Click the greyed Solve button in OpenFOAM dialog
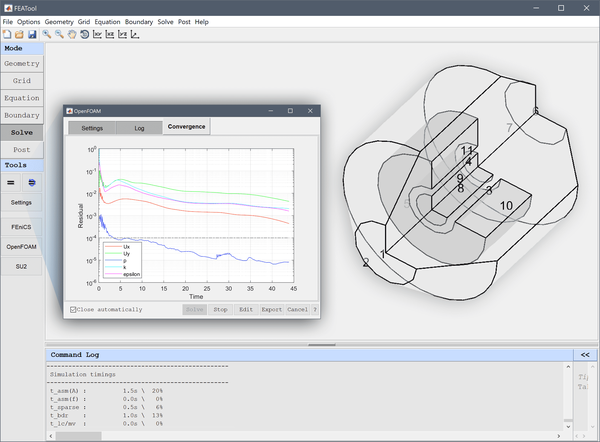The image size is (600, 442). (194, 310)
